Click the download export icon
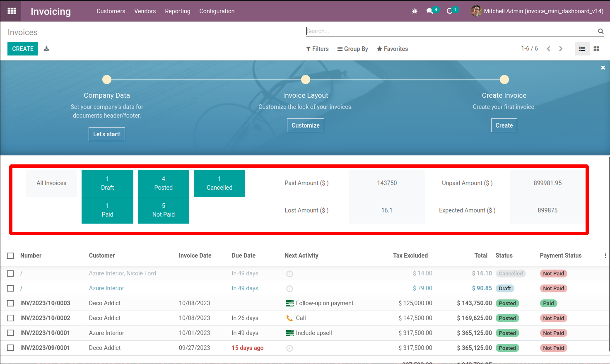The image size is (610, 364). pos(47,49)
